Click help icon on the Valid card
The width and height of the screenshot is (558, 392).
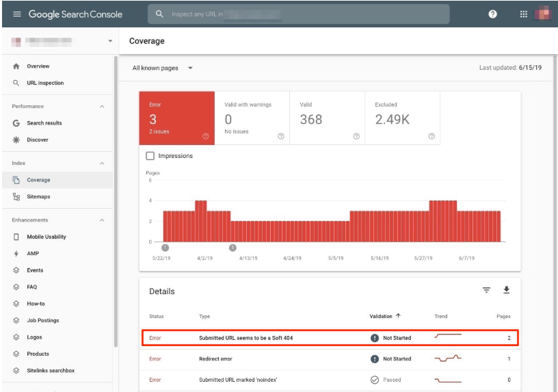click(356, 136)
